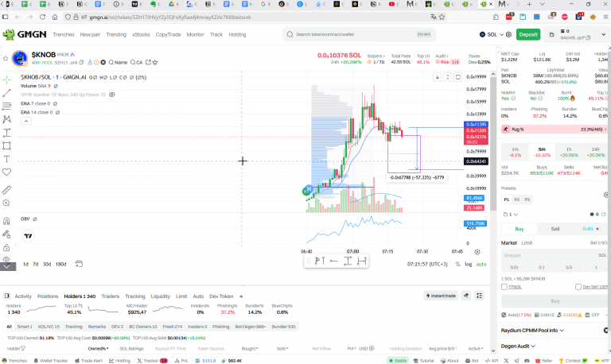Click the chart refresh icon top right

tap(458, 77)
